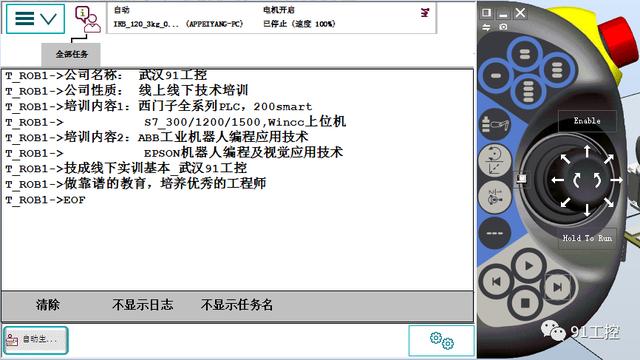
Task: Click the 清除 button
Action: [x=48, y=304]
